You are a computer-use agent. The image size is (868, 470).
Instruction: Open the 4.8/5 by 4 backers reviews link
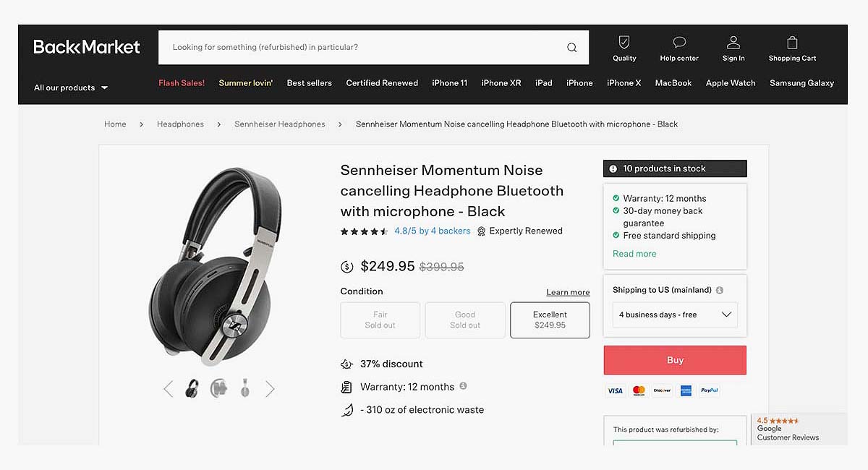[x=432, y=231]
